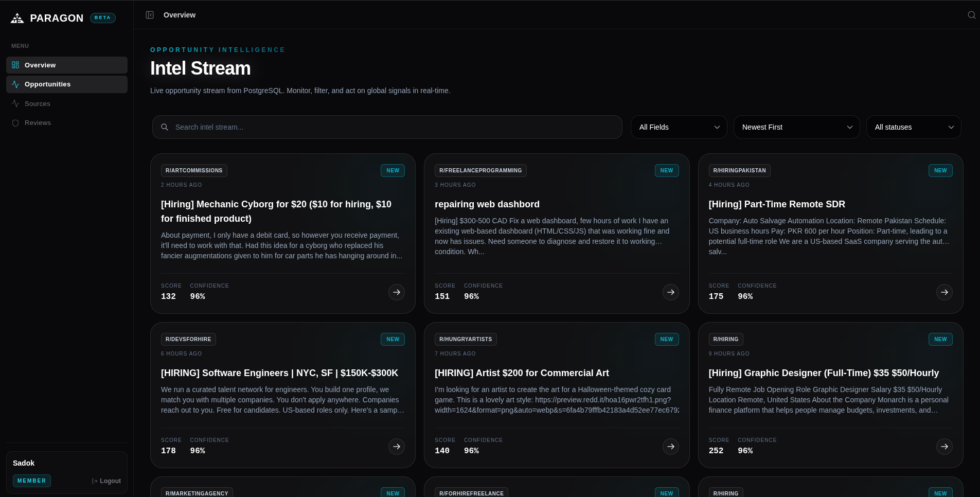Open Mechanic Cyborg card with arrow button
The height and width of the screenshot is (497, 980).
pos(397,292)
